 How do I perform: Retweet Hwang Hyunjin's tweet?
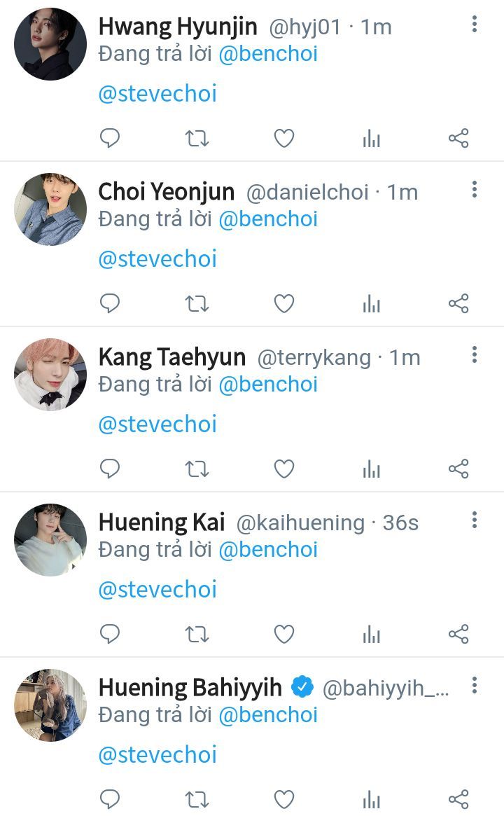tap(197, 138)
